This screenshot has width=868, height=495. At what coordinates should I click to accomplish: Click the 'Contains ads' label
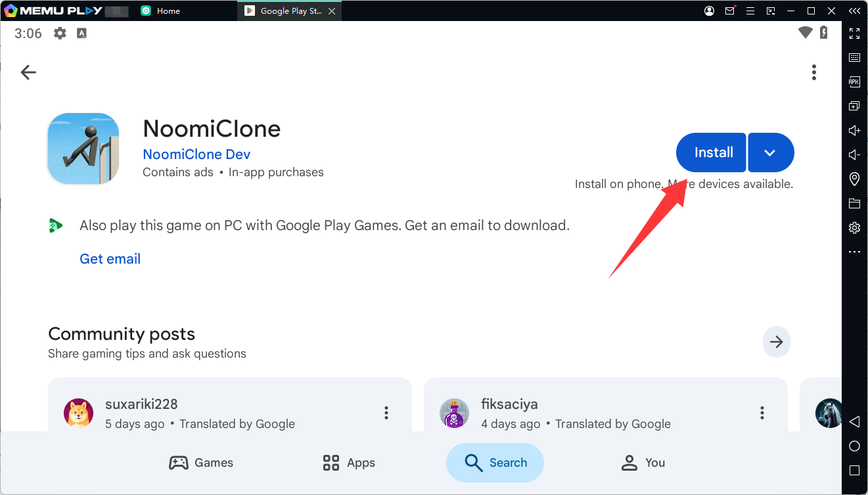(x=178, y=172)
